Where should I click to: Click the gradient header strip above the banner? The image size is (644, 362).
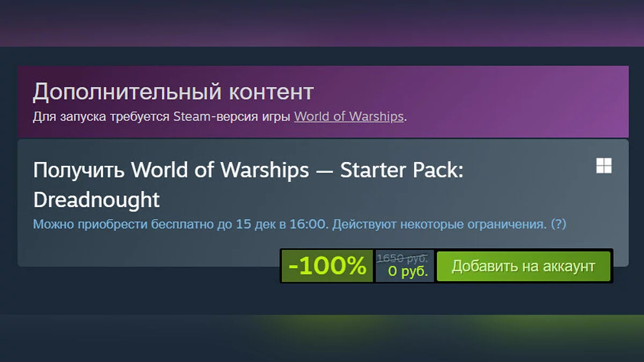pos(322,24)
